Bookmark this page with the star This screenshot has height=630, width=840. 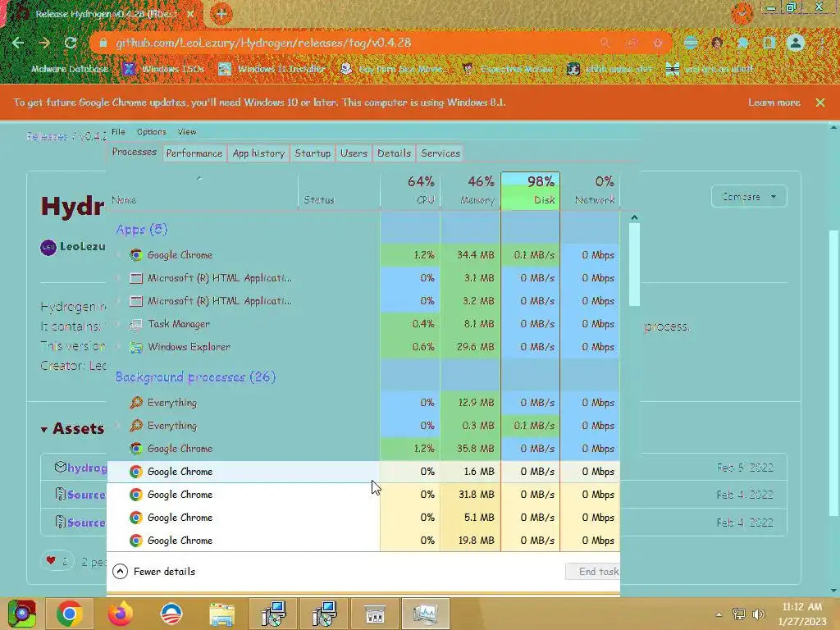[x=658, y=43]
